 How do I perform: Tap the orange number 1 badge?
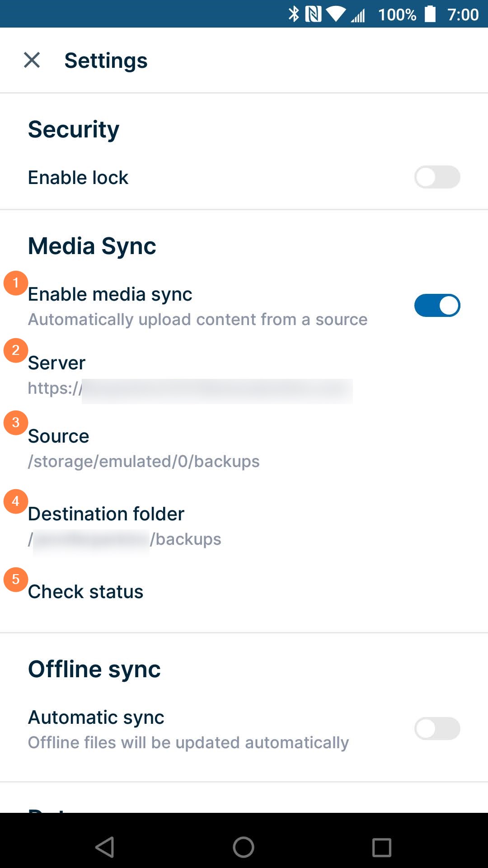[16, 283]
